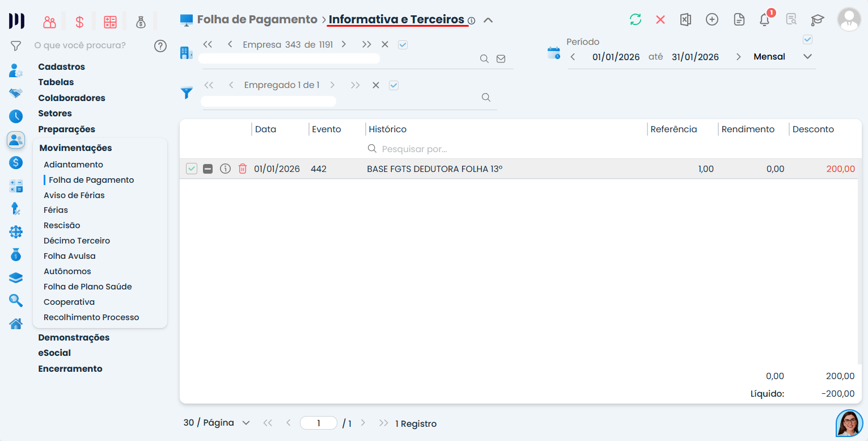Open the Mensal period type dropdown
This screenshot has height=441, width=868.
click(x=808, y=57)
